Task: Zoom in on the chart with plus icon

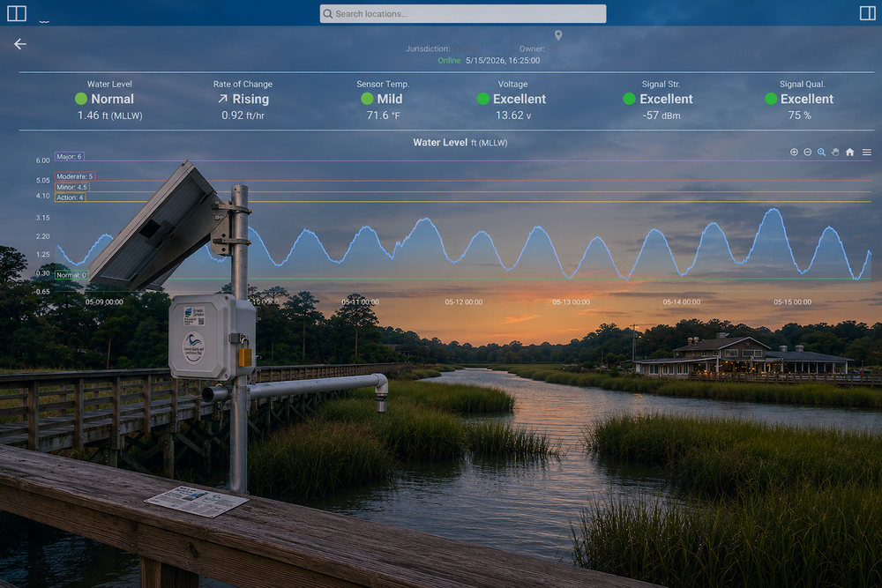Action: (794, 153)
